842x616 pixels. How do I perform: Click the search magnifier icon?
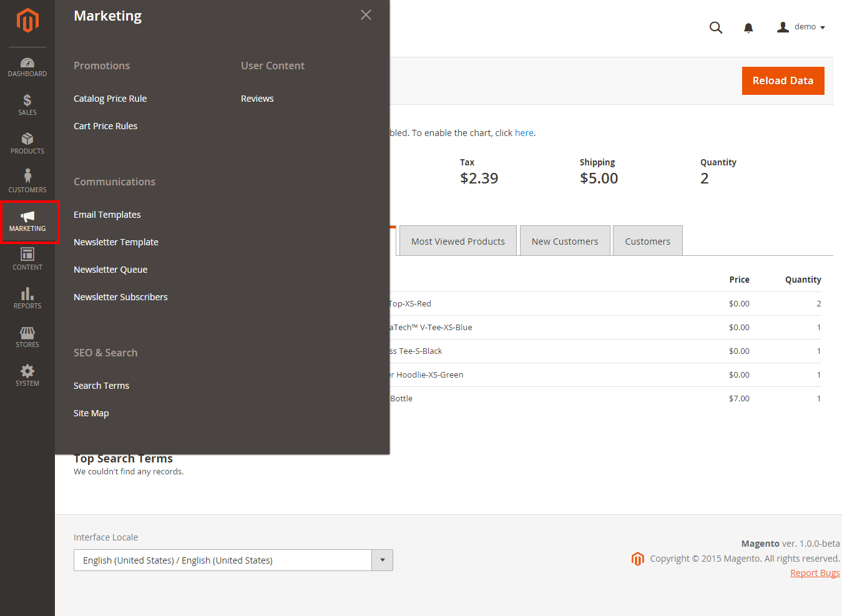point(716,27)
